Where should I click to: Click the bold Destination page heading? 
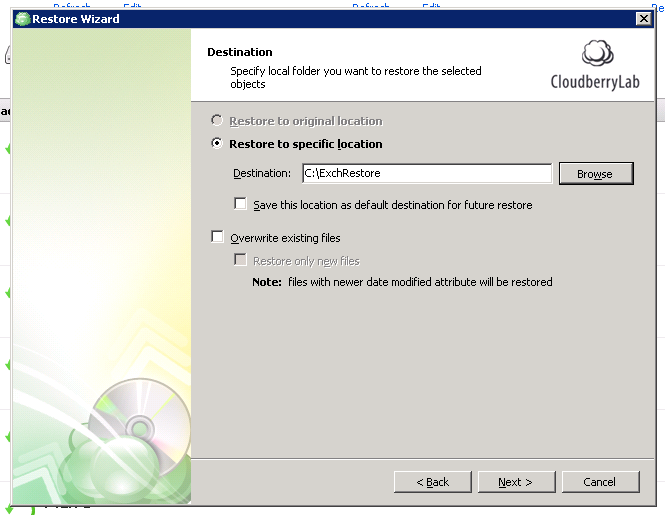[239, 52]
